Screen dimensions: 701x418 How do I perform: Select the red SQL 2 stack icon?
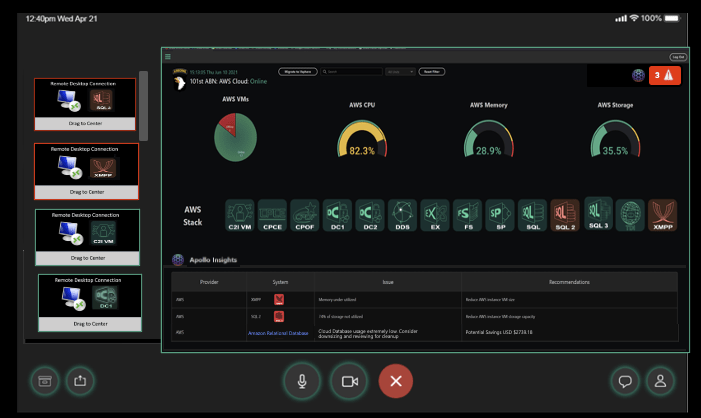point(565,215)
